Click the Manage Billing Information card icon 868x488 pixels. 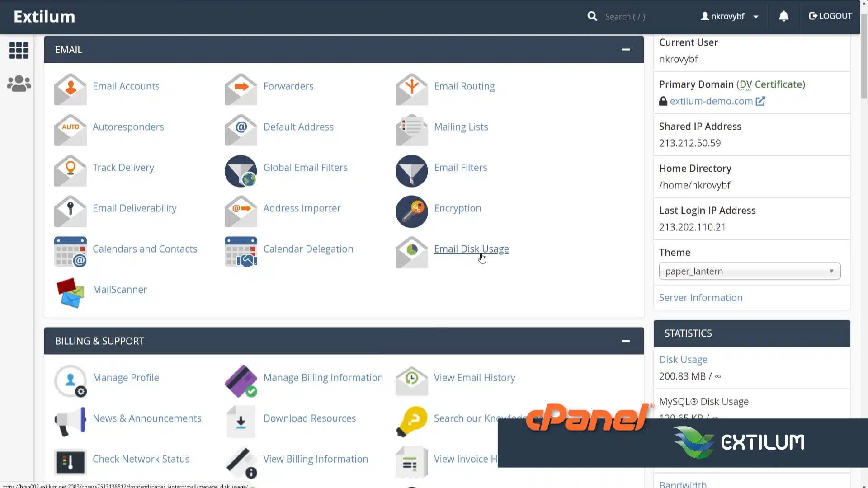point(241,380)
